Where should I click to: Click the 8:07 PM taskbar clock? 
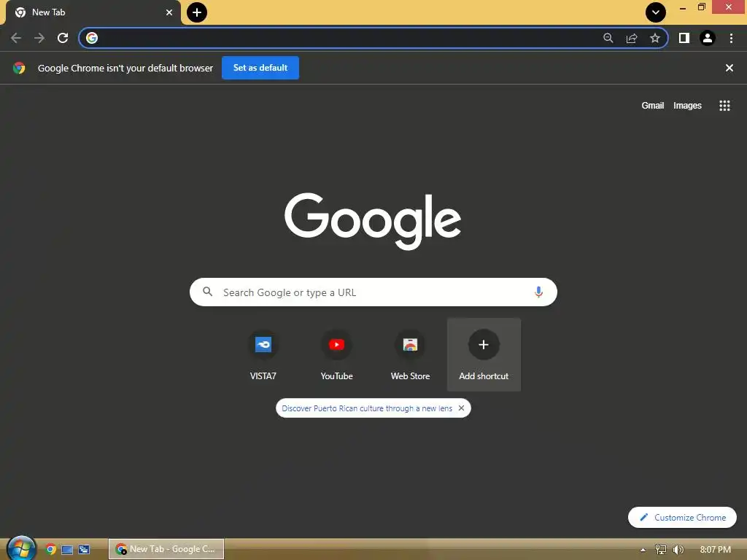pos(715,550)
